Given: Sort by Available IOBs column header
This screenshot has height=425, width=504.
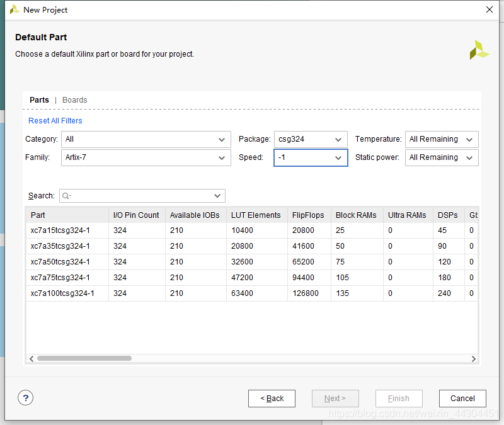Looking at the screenshot, I should [196, 215].
